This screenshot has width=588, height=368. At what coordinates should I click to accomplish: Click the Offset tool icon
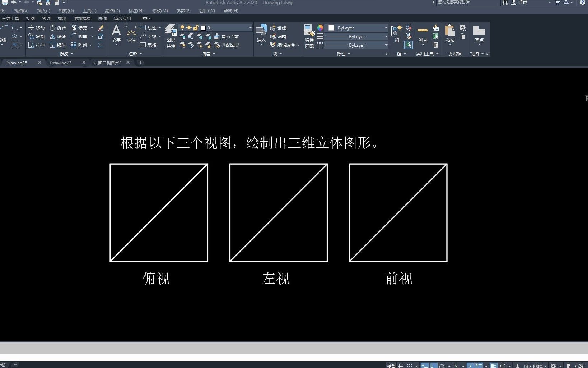click(x=101, y=45)
